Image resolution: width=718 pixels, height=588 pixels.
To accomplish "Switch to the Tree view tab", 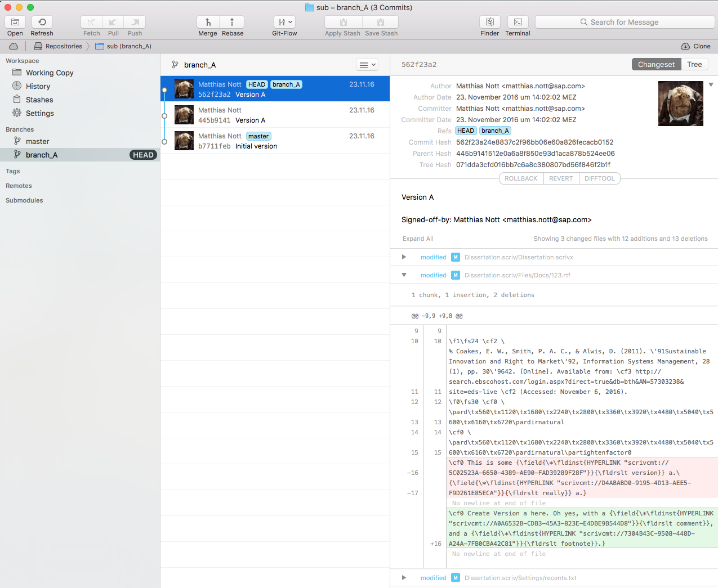I will tap(694, 65).
